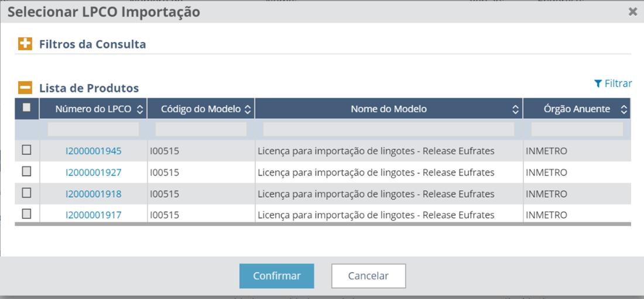Enable checkbox for LPCO I2000001917
This screenshot has width=644, height=299.
point(26,214)
